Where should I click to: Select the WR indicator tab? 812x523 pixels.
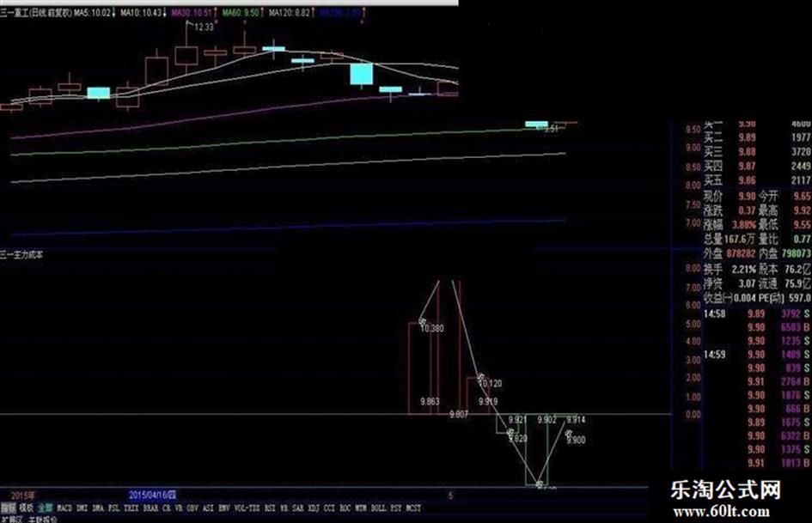[x=284, y=508]
